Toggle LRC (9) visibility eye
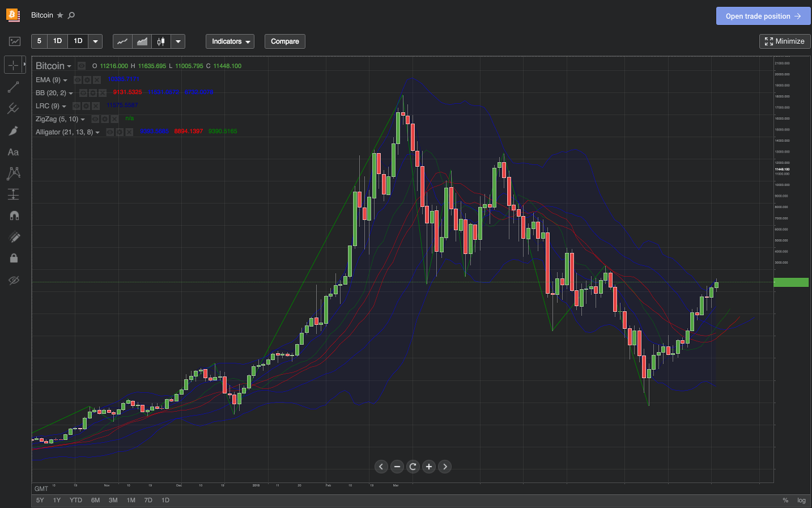The height and width of the screenshot is (508, 812). point(76,106)
